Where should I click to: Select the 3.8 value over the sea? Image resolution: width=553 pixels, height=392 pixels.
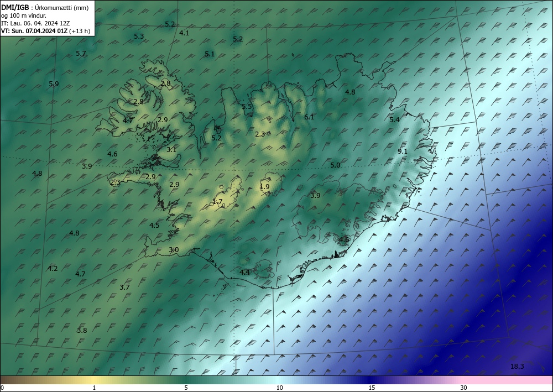click(x=82, y=330)
